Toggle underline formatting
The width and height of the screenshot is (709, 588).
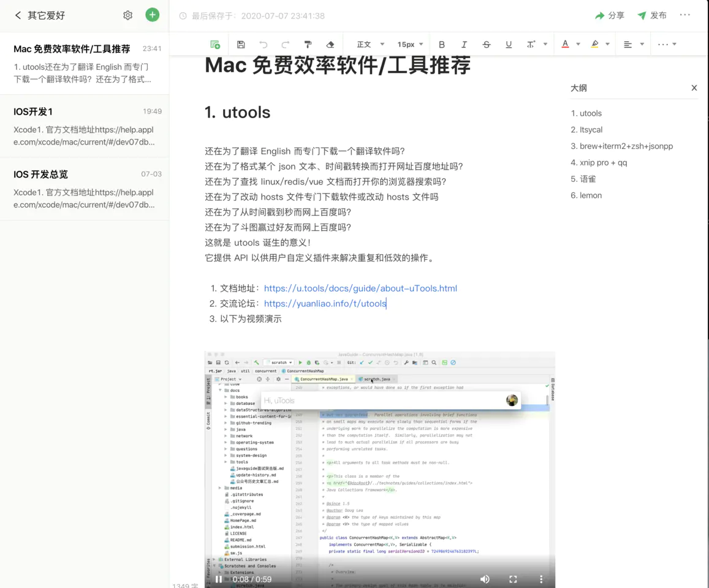509,44
